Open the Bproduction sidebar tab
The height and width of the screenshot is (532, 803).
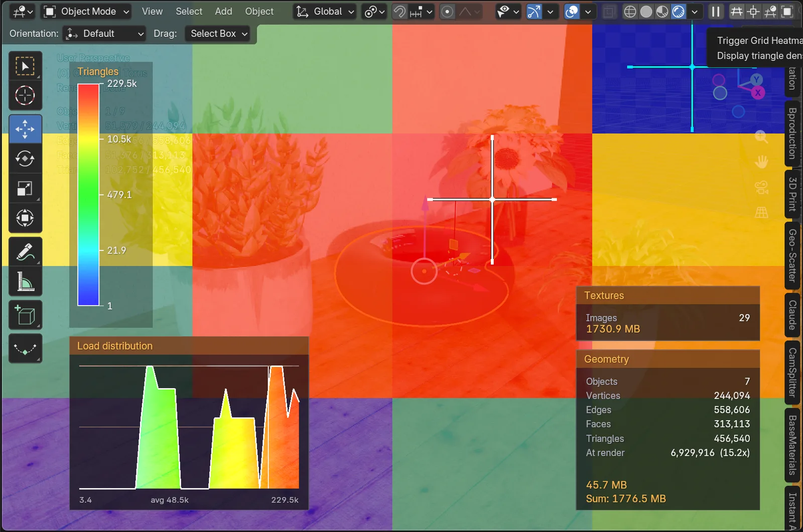pyautogui.click(x=792, y=134)
